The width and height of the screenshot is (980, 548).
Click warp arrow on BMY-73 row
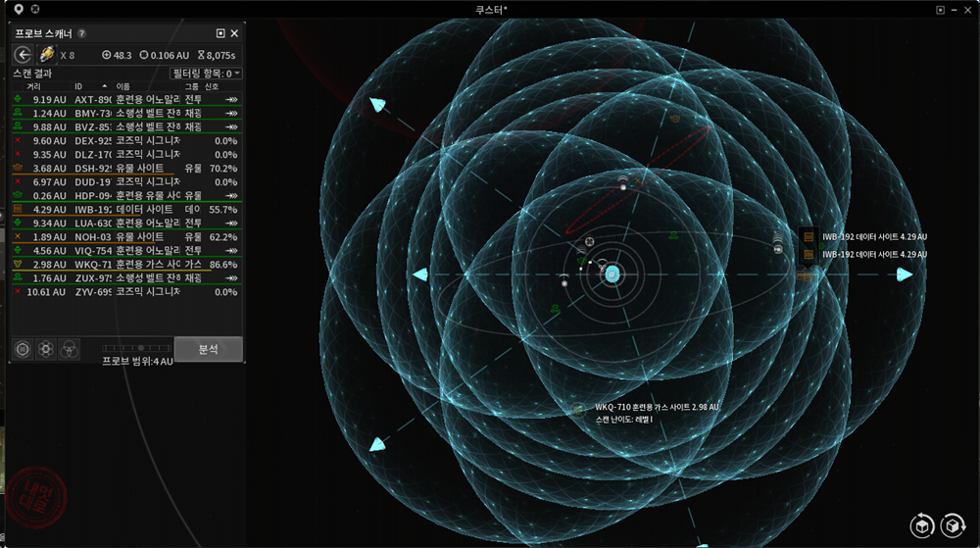point(232,113)
